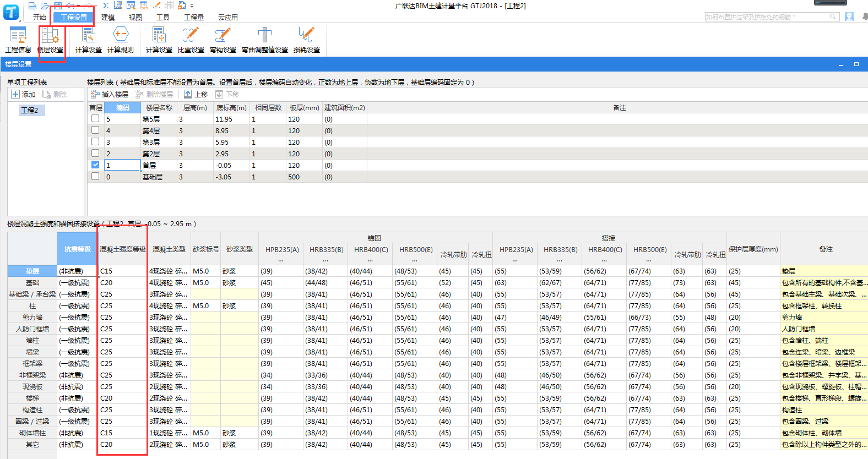Image resolution: width=868 pixels, height=459 pixels.
Task: Click the 500 slab thickness cell of 基础层
Action: click(303, 177)
